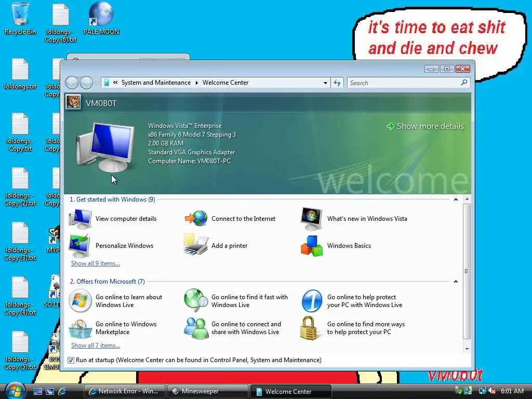Screen dimensions: 532x399
Task: Click the 6:01 AM taskbar clock
Action: (512, 391)
